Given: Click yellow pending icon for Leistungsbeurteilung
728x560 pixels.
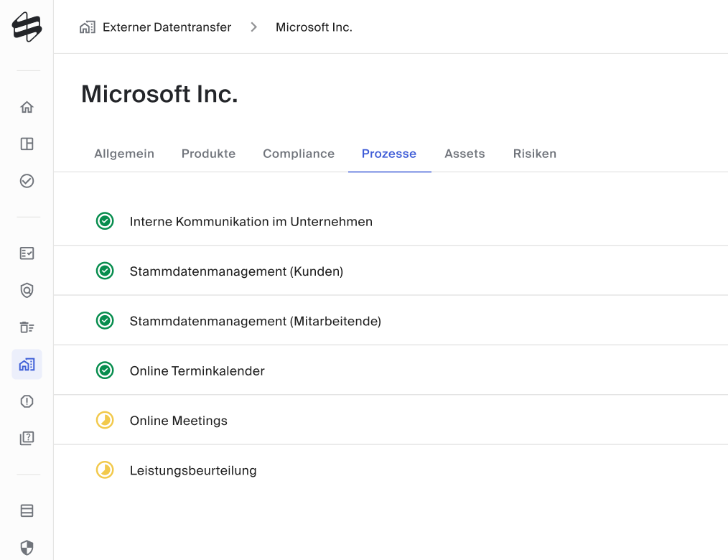Looking at the screenshot, I should [105, 470].
